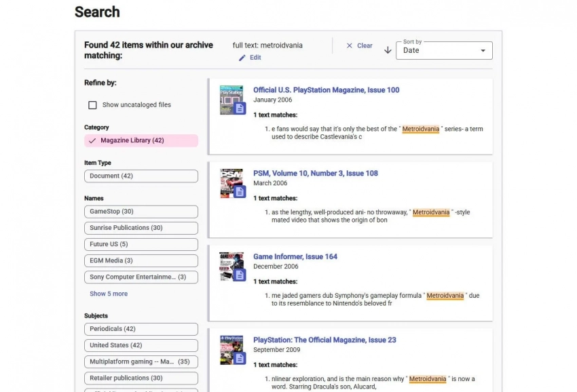Expand names with Show 5 more
Screen dimensions: 577x392
109,294
